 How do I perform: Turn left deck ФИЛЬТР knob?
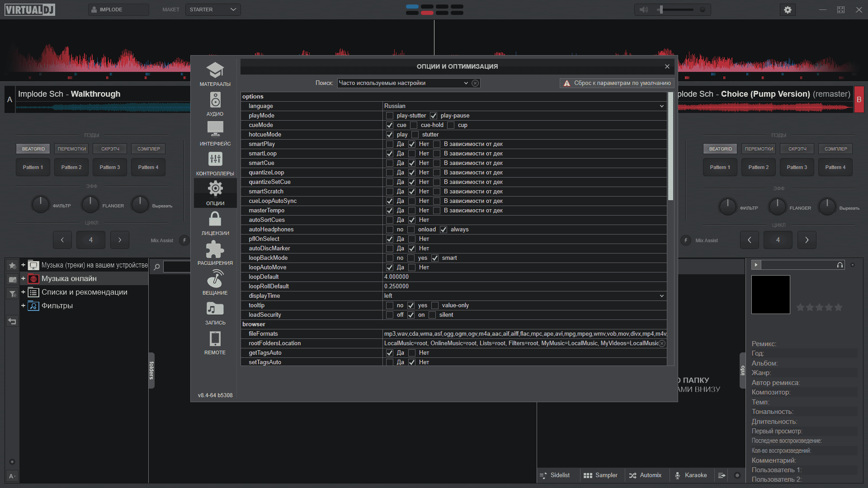[40, 204]
